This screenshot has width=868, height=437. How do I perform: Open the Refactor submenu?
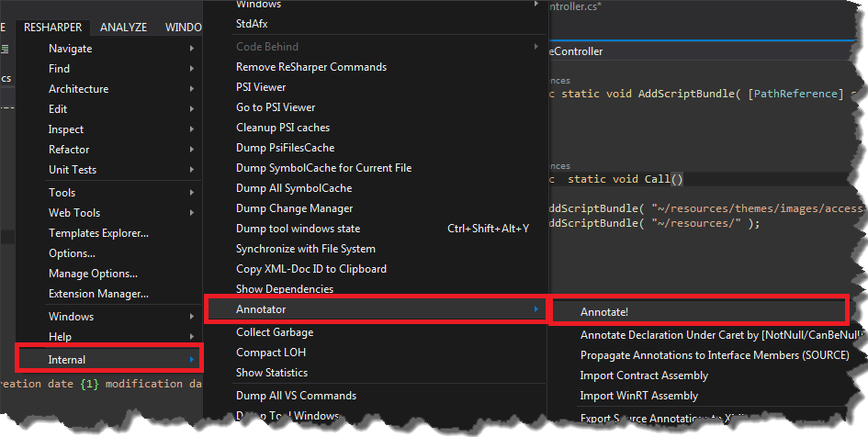[108, 150]
